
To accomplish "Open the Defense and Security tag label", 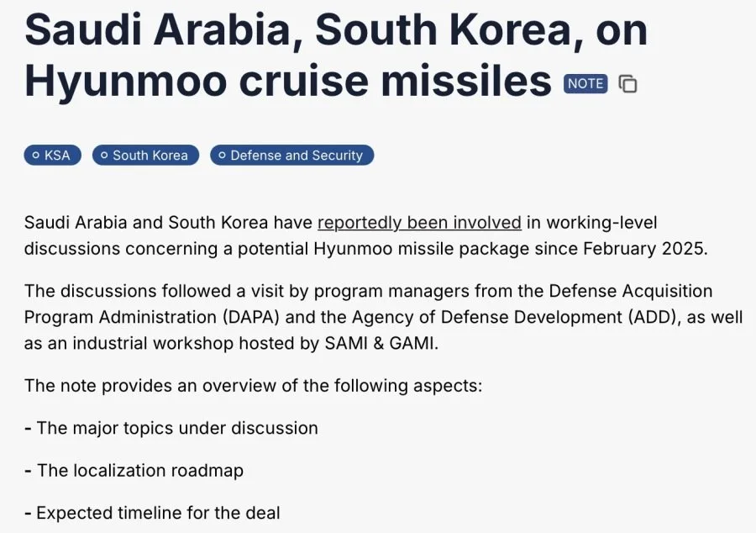I will click(x=297, y=156).
